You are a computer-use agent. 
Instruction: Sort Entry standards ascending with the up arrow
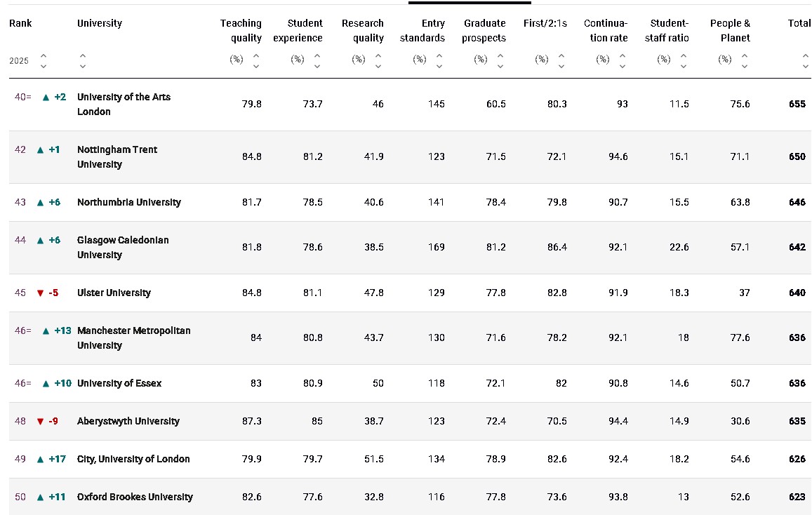tap(439, 55)
